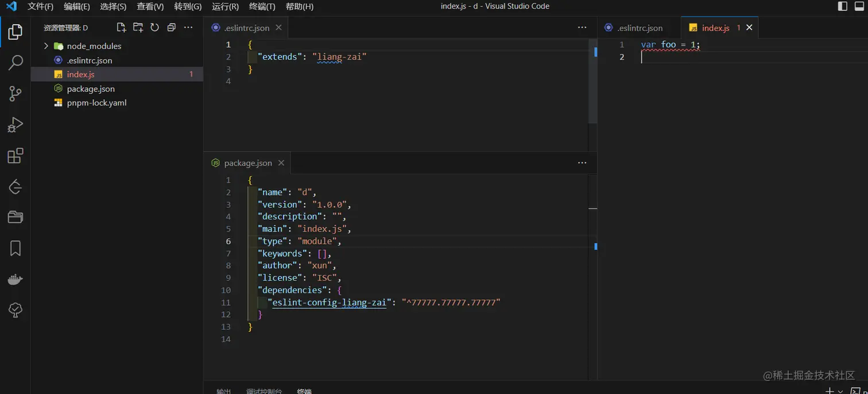This screenshot has width=868, height=394.
Task: Open the Docker view in activity bar
Action: pos(15,279)
